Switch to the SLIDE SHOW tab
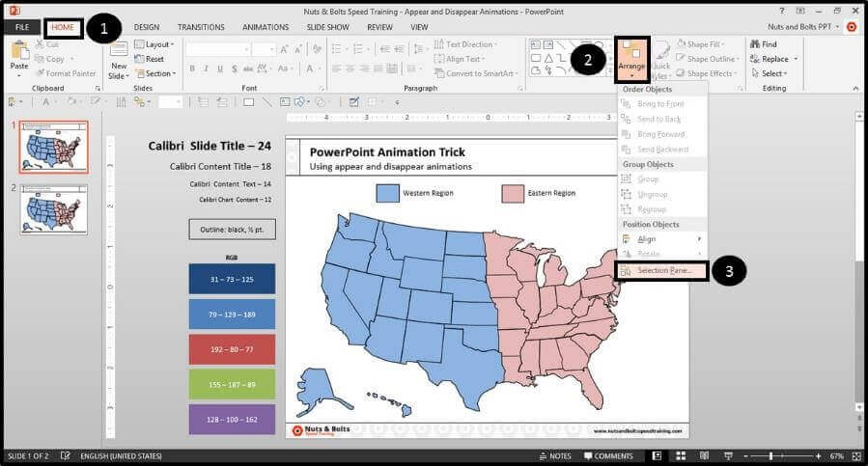The image size is (868, 466). point(328,27)
